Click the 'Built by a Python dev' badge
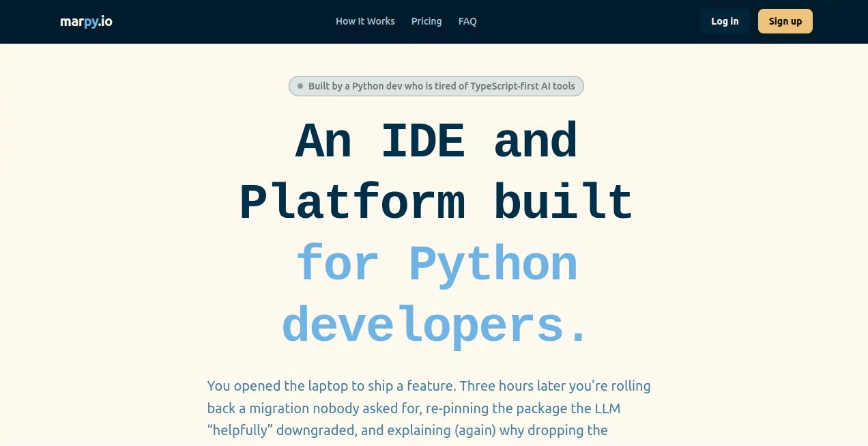The image size is (868, 446). pos(436,86)
